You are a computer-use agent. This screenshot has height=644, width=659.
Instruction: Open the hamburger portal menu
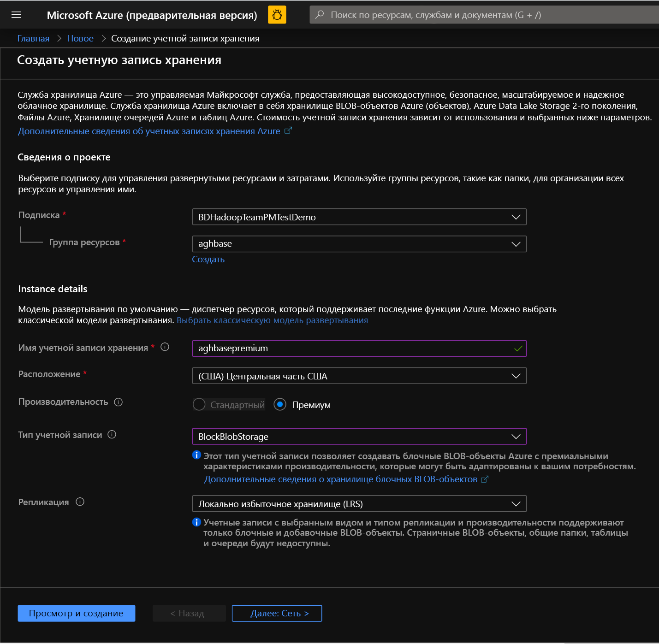pos(17,15)
